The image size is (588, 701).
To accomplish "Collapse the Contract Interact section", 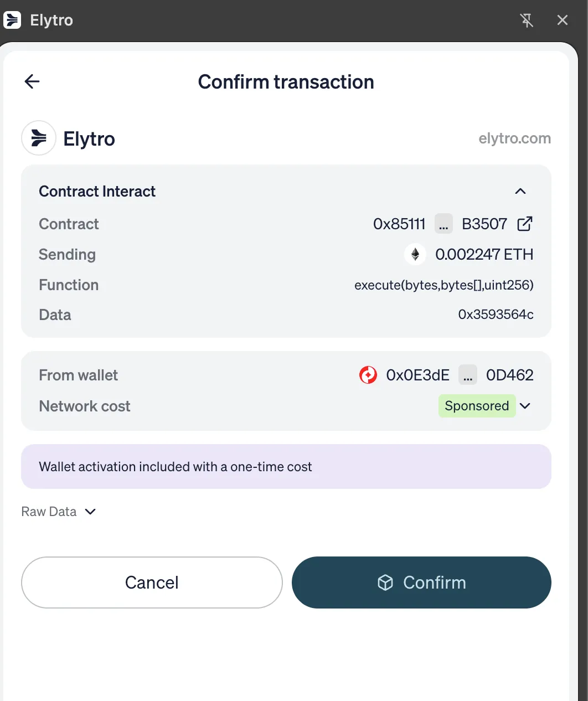I will click(x=520, y=192).
